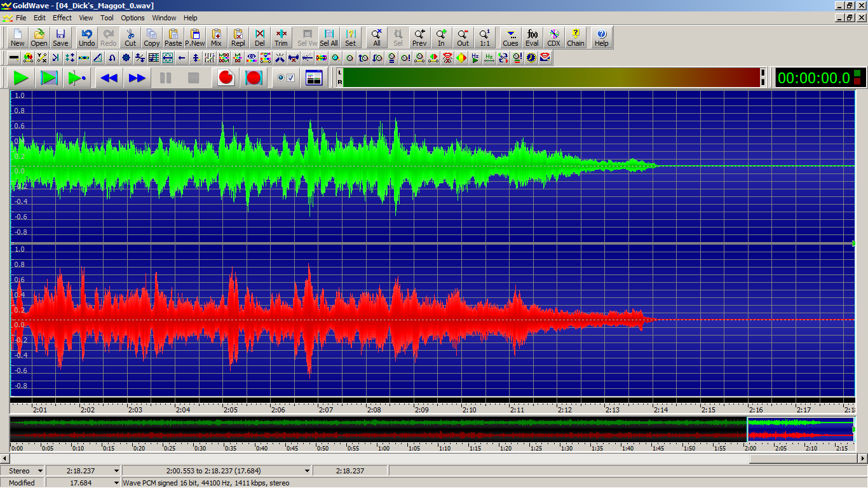Image resolution: width=868 pixels, height=488 pixels.
Task: Open the Expression Evaluator (Eval) icon
Action: (532, 37)
